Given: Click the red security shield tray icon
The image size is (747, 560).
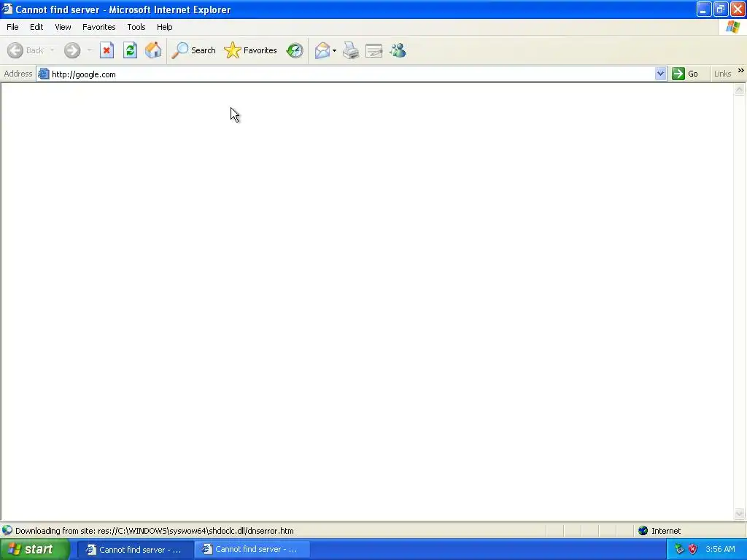Looking at the screenshot, I should coord(693,549).
